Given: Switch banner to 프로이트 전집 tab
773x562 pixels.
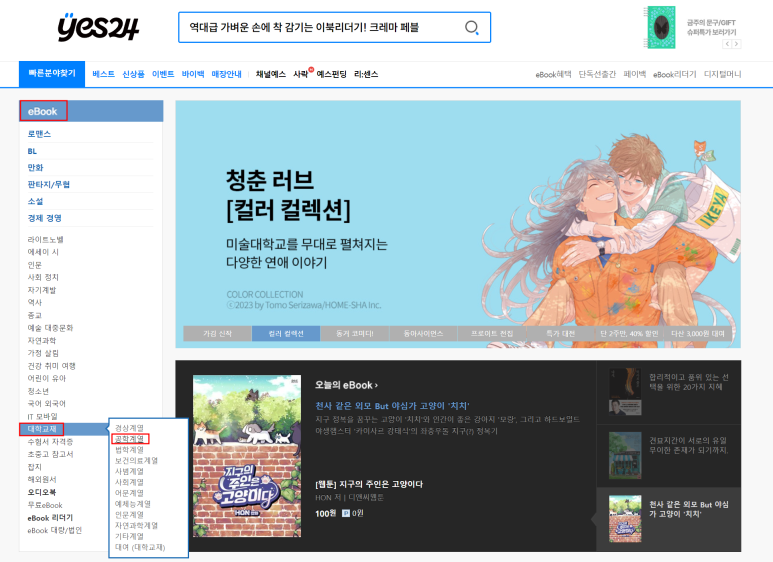Looking at the screenshot, I should coord(492,333).
